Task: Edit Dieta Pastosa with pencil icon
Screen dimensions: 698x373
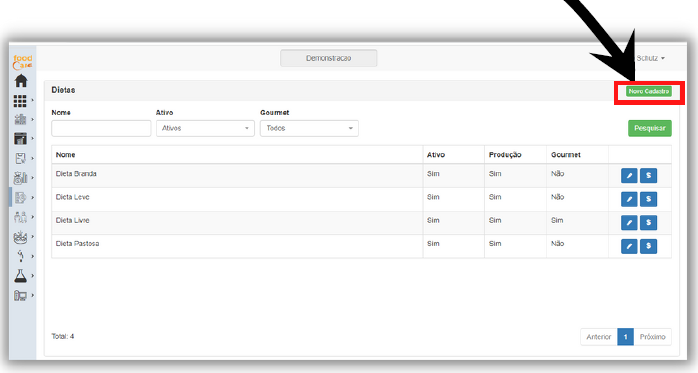Action: (629, 246)
